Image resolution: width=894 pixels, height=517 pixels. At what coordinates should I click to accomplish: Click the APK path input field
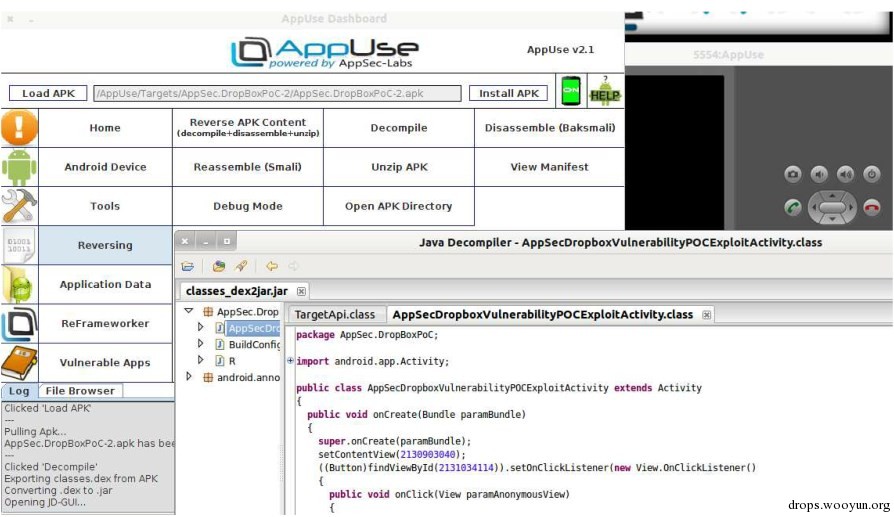[x=277, y=93]
